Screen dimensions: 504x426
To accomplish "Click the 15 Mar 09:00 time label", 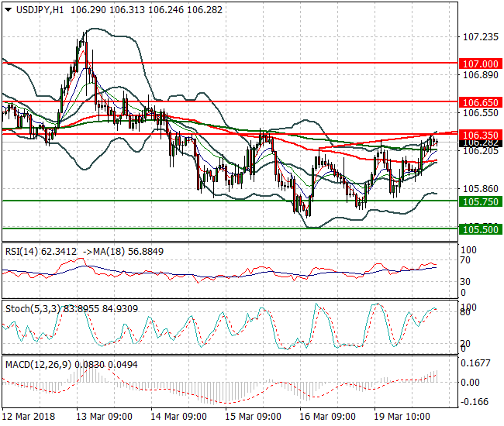I will click(x=253, y=417).
